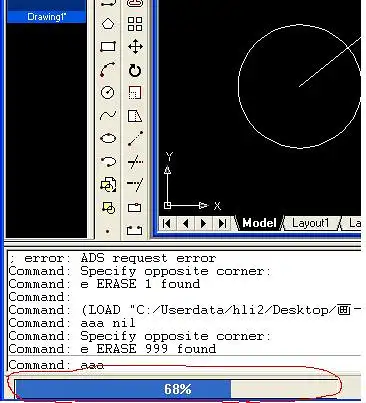Jump to last layout tab arrow
Screen dimensions: 366x403
222,223
